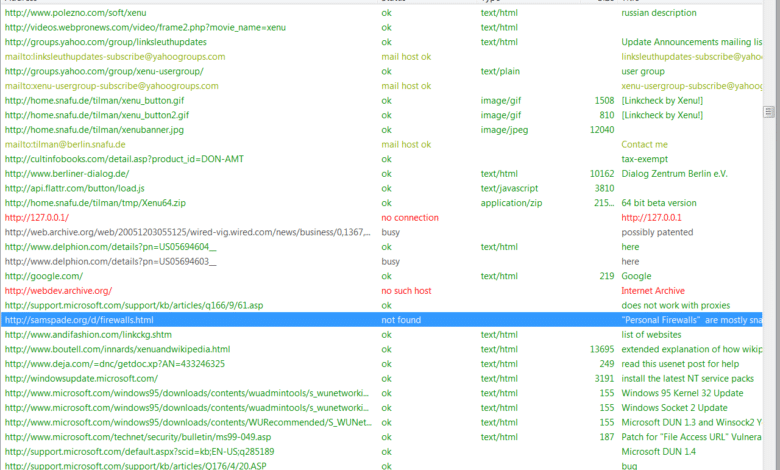Select the http://google.com/ address
The width and height of the screenshot is (780, 470).
click(44, 277)
